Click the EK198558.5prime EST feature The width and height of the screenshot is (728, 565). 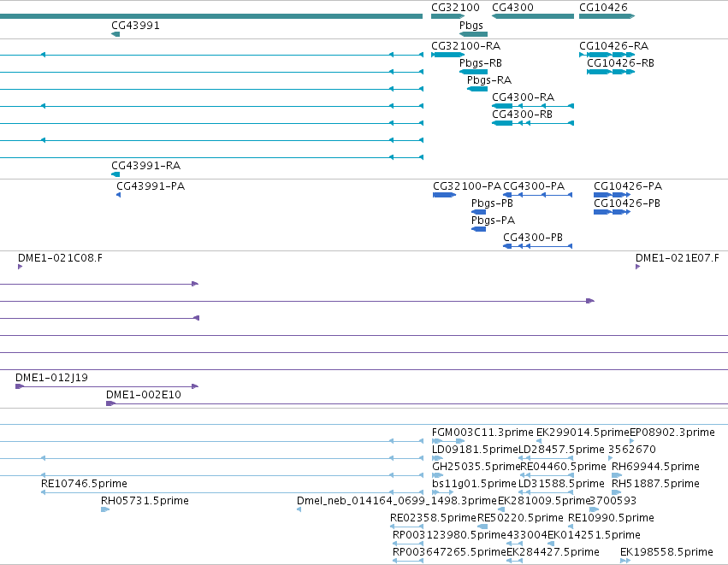pos(625,561)
